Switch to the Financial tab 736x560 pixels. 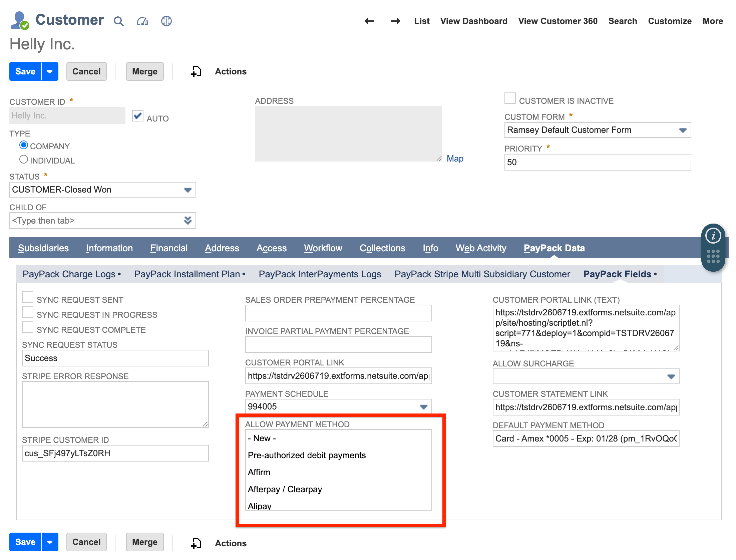coord(169,248)
